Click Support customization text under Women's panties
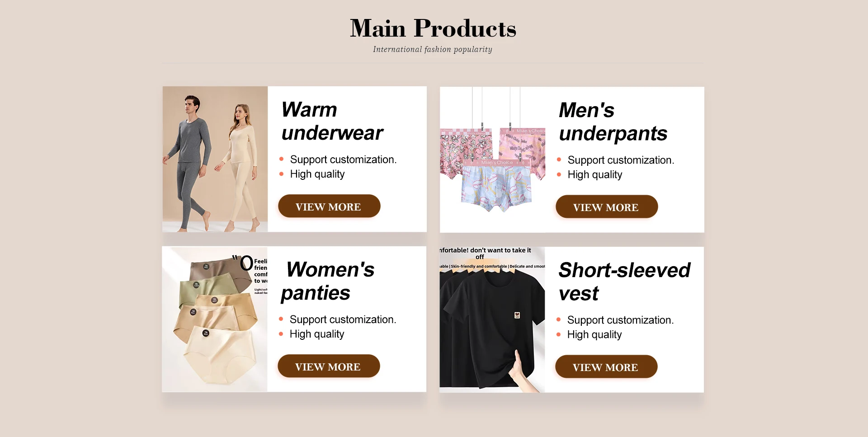Image resolution: width=868 pixels, height=437 pixels. (x=343, y=320)
